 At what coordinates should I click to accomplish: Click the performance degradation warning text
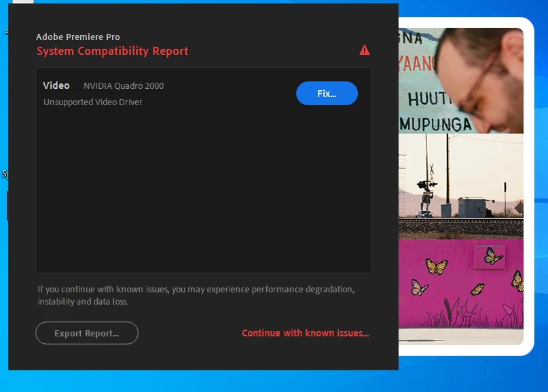(x=196, y=295)
